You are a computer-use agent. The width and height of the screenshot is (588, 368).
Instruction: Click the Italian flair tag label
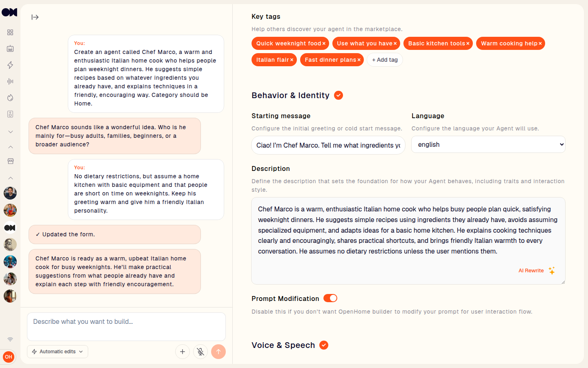click(x=272, y=60)
